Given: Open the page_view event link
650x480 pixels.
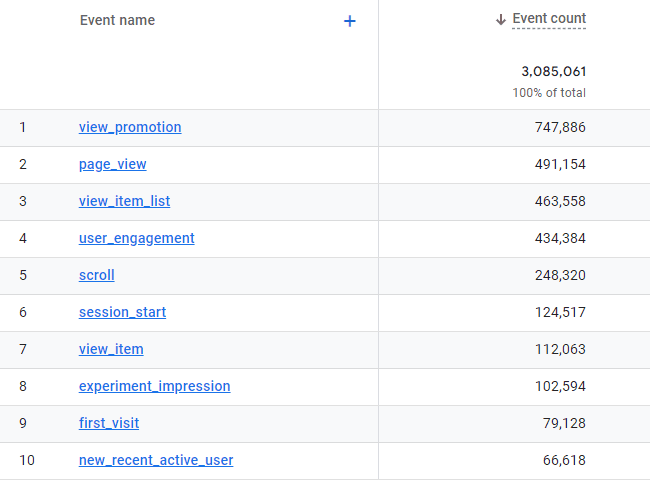Looking at the screenshot, I should [112, 165].
